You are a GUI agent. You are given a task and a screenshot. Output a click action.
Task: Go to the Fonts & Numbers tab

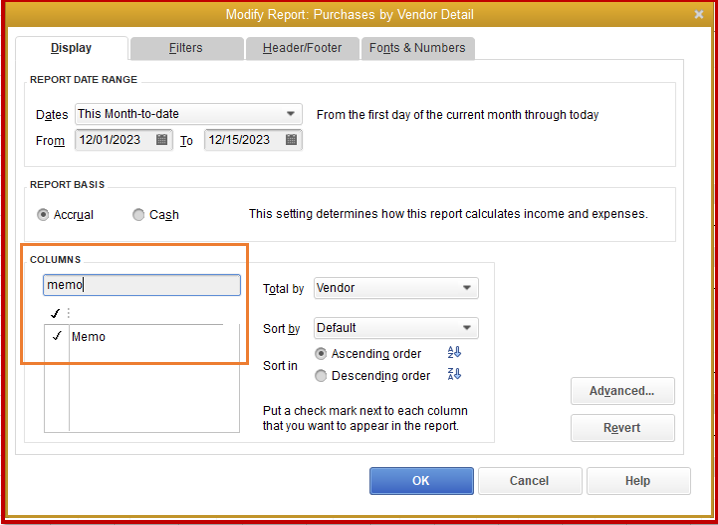(x=417, y=48)
